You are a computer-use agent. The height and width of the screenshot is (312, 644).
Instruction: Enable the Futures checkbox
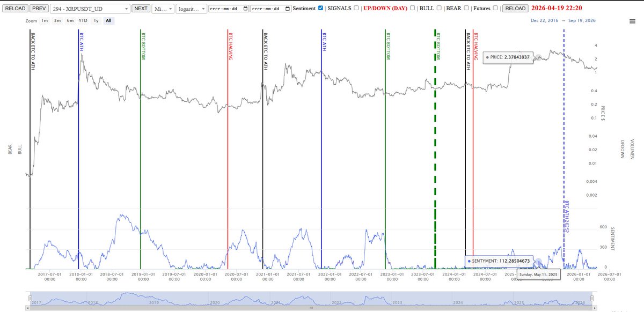(x=494, y=8)
